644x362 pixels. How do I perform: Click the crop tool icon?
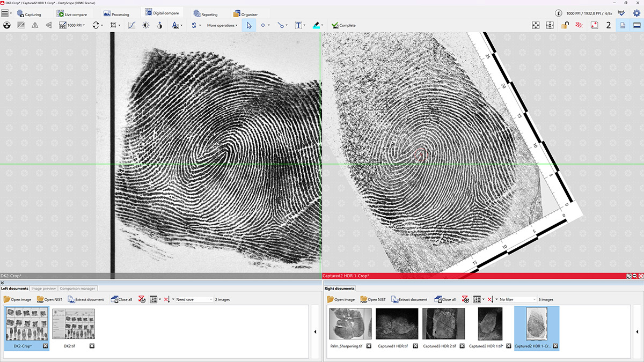coord(114,25)
